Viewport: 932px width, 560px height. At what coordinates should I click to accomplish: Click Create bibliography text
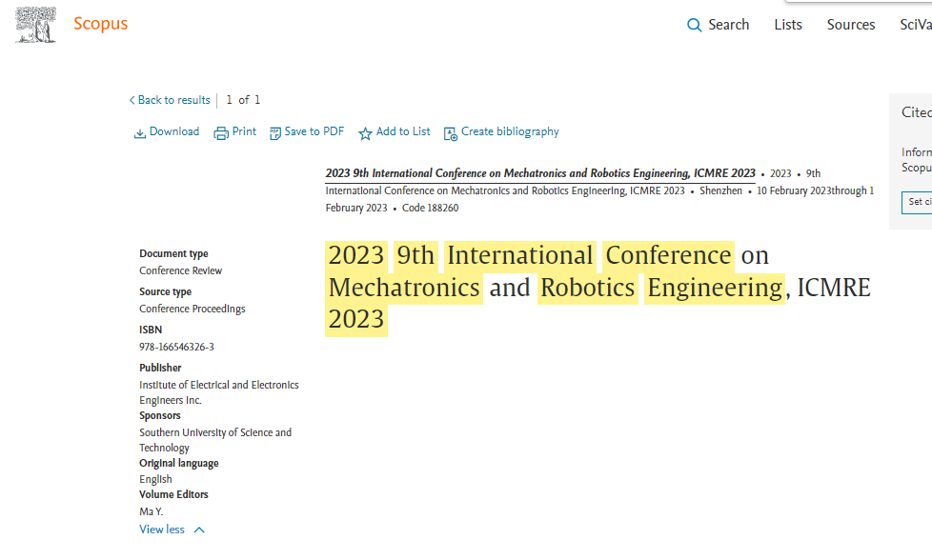[510, 131]
